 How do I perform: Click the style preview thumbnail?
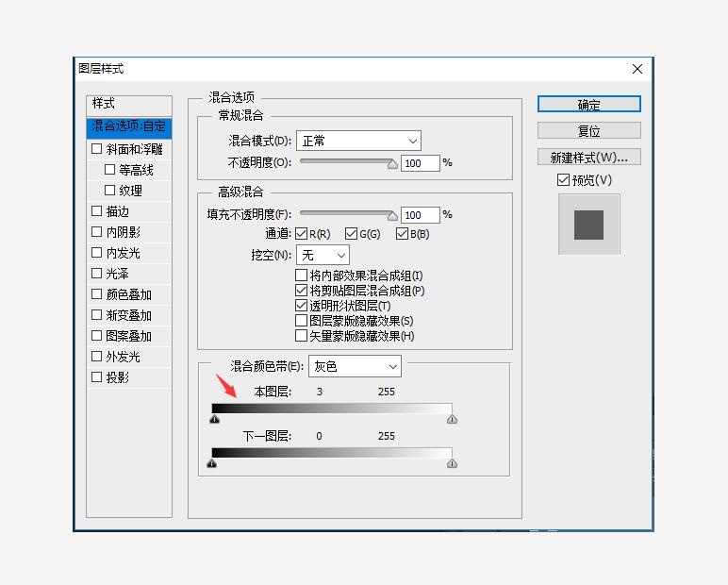[588, 225]
